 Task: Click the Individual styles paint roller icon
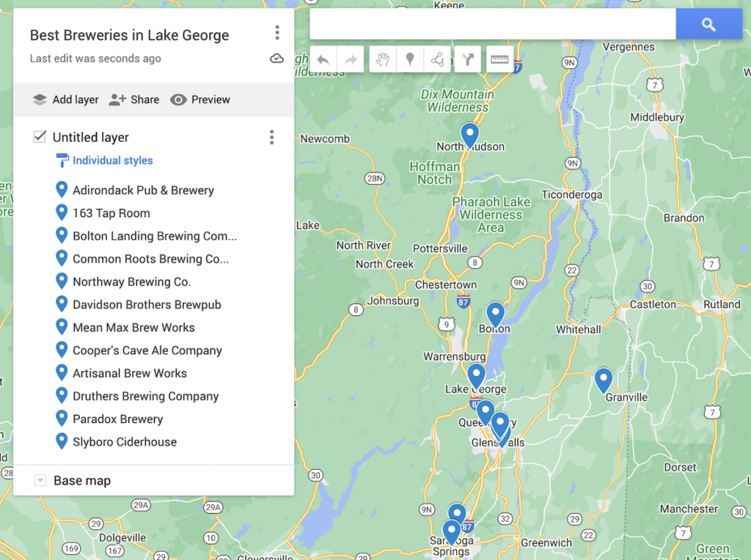[x=62, y=161]
